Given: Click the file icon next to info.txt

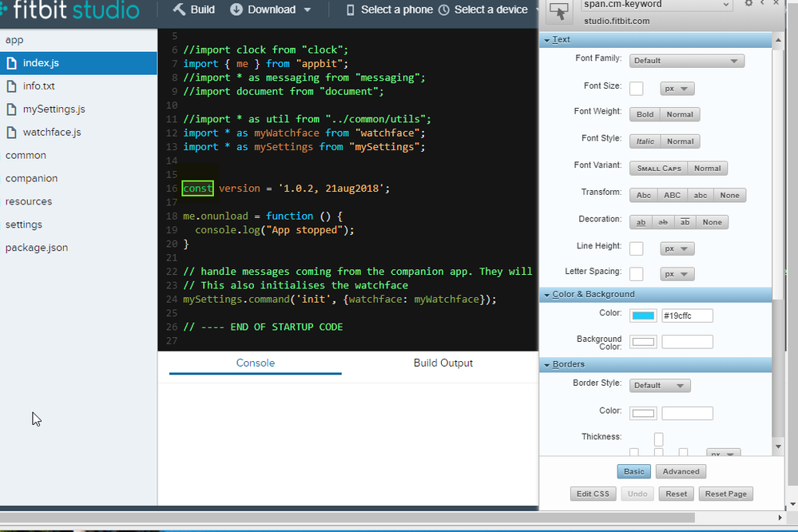Looking at the screenshot, I should (x=11, y=86).
